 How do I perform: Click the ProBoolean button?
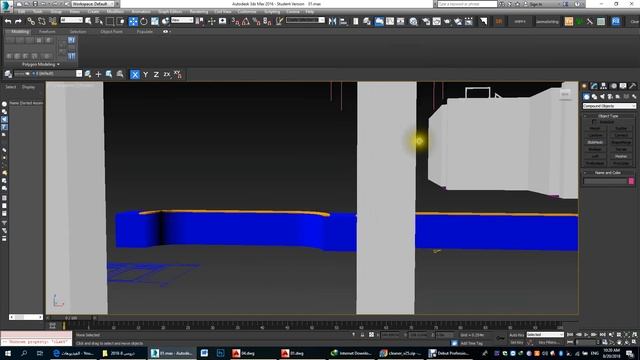[595, 163]
